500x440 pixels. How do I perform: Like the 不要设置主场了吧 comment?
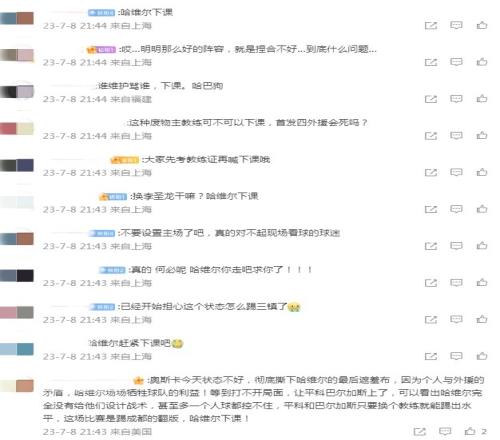pyautogui.click(x=482, y=246)
